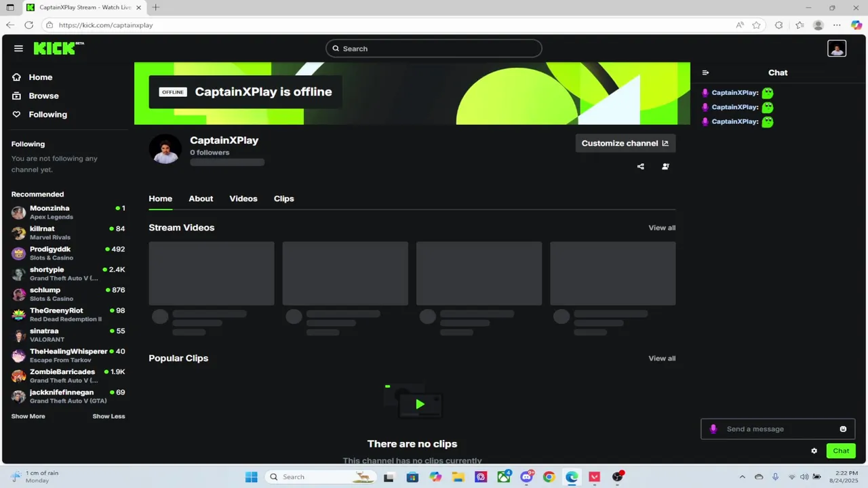This screenshot has width=868, height=488.
Task: Open Microsoft Store from taskbar
Action: click(412, 476)
